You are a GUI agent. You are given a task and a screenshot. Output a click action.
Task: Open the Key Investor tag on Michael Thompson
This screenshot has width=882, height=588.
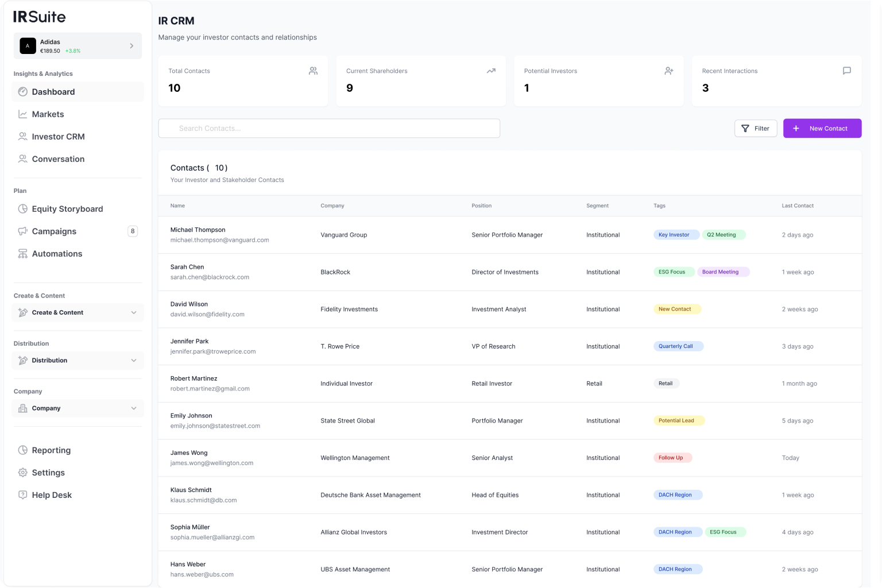click(676, 234)
